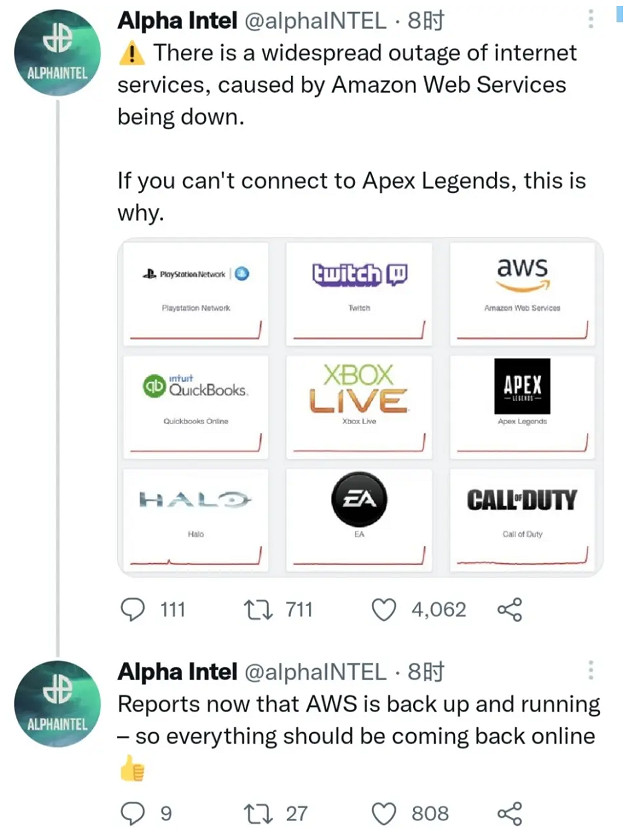The image size is (633, 836).
Task: View the Call of Duty outage graph
Action: click(x=523, y=520)
